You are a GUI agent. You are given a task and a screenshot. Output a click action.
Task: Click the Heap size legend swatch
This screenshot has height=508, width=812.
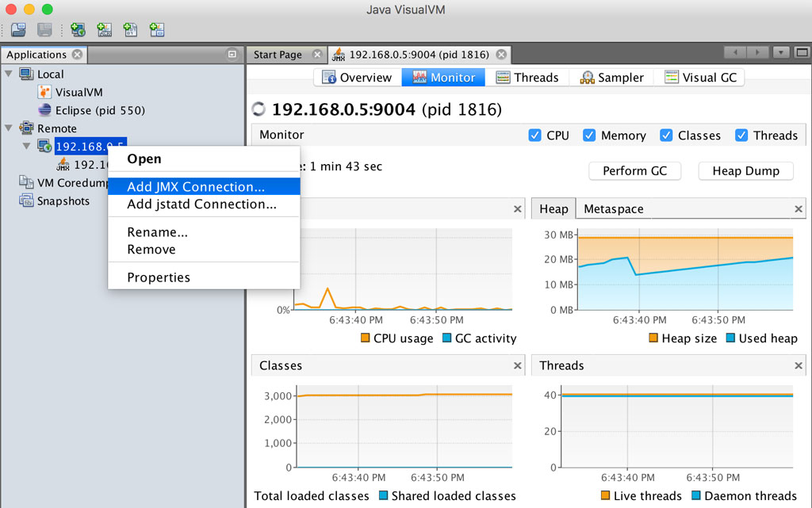pyautogui.click(x=653, y=338)
